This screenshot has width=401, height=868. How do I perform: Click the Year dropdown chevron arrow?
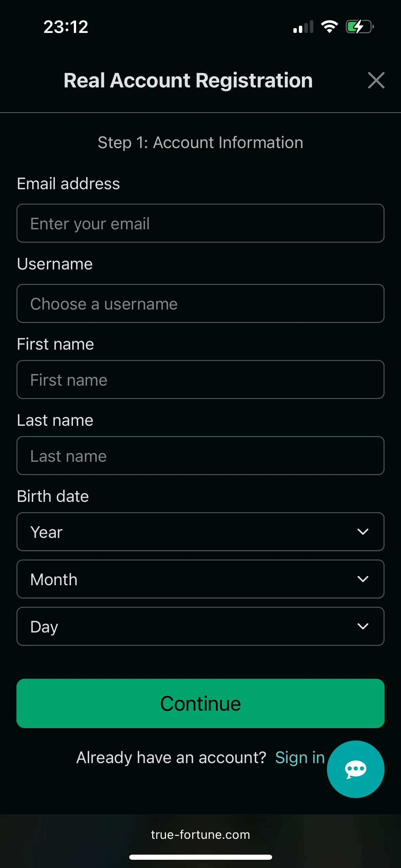pos(363,532)
